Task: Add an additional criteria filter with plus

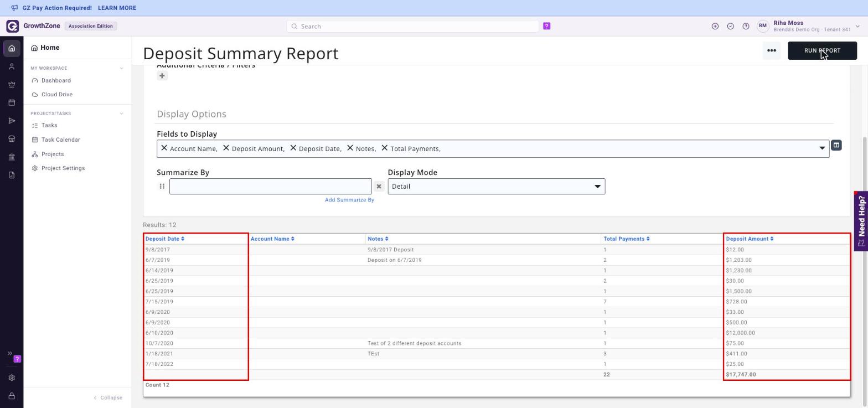Action: tap(162, 76)
